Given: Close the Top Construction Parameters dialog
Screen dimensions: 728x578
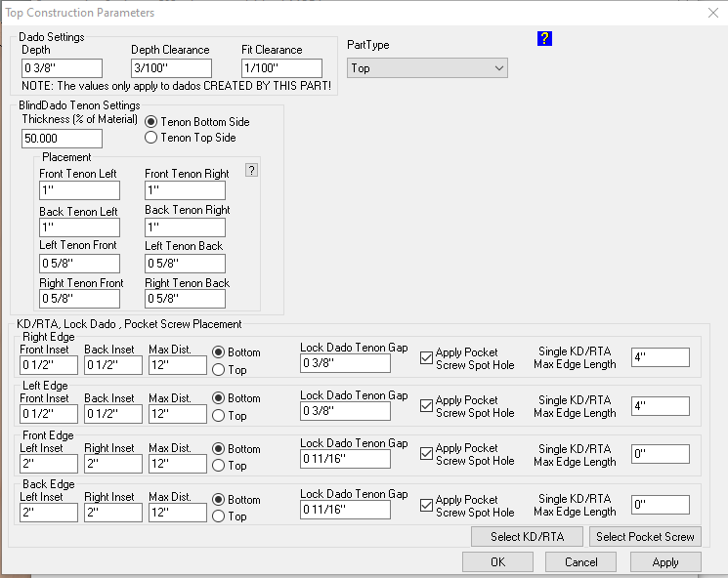Looking at the screenshot, I should click(710, 13).
